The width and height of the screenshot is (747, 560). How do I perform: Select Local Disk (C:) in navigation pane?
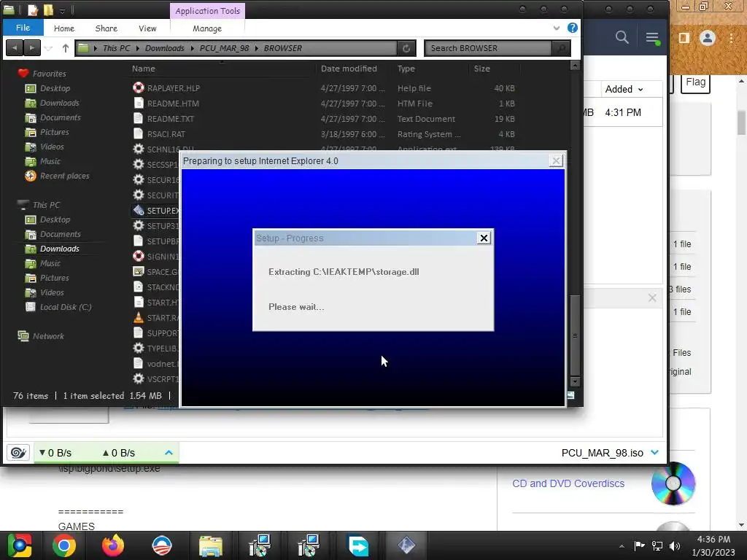coord(65,307)
